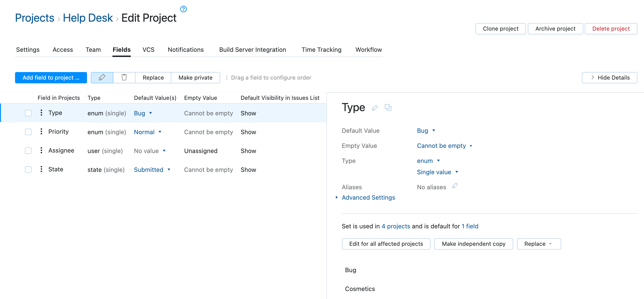This screenshot has width=644, height=299.
Task: Click the Delete project button
Action: [x=611, y=28]
